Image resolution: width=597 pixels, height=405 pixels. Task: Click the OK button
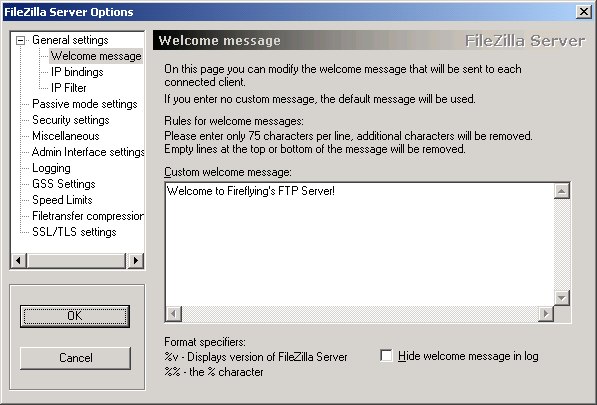pyautogui.click(x=75, y=316)
